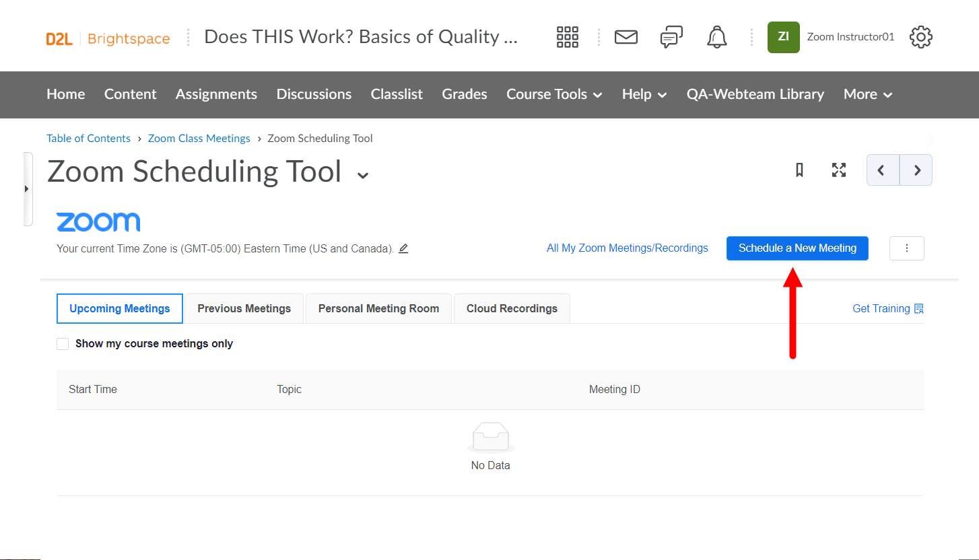The image size is (979, 560).
Task: Click the Start Time column header
Action: (93, 390)
